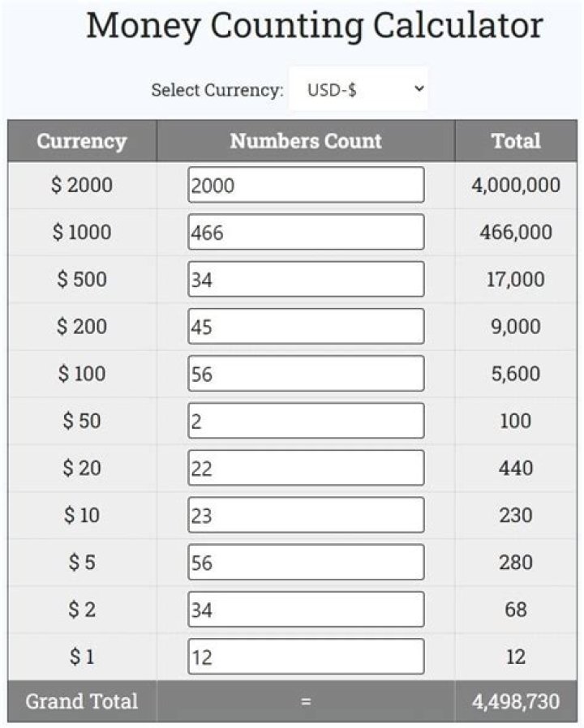Screen dimensions: 584x728
Task: Click the Total column header
Action: (x=517, y=141)
